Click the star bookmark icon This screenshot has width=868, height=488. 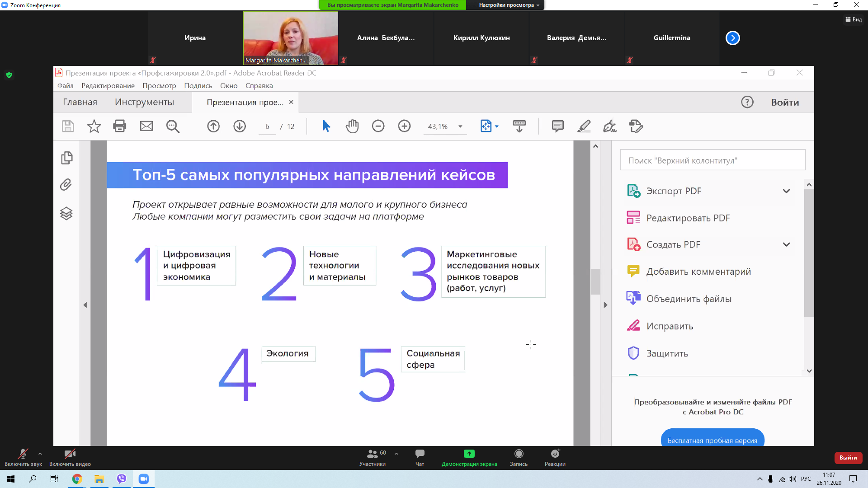[94, 126]
